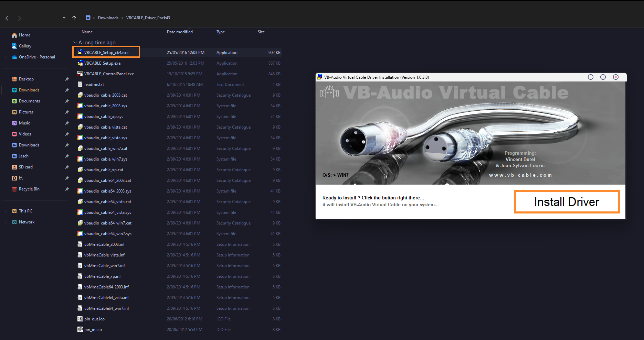
Task: Click the readme.txt file icon
Action: click(x=80, y=84)
